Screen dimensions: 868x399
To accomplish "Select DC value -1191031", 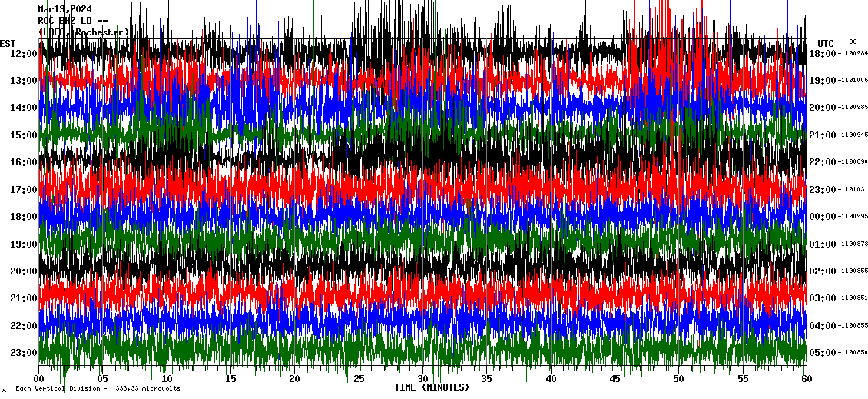I will click(x=852, y=190).
